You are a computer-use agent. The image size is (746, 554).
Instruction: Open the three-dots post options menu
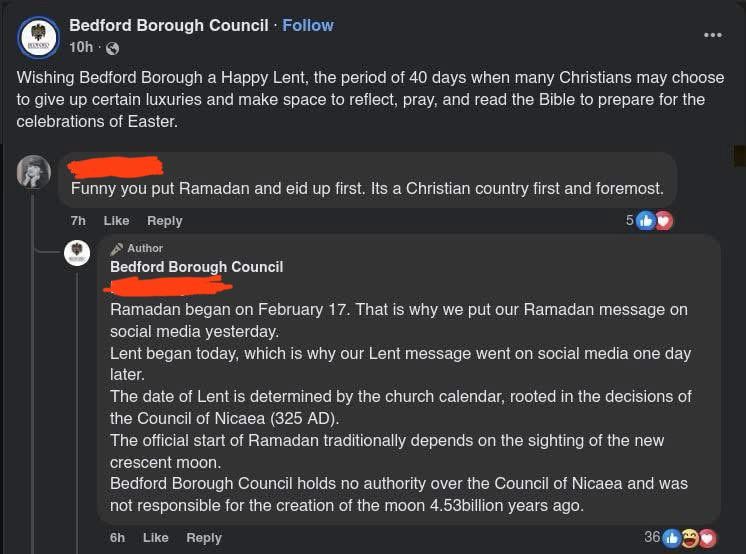pyautogui.click(x=712, y=35)
